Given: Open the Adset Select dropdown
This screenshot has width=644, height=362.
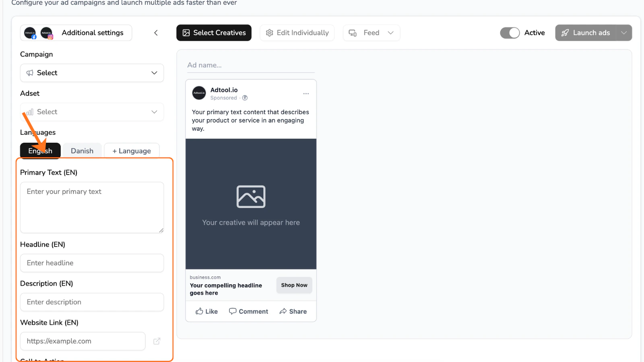Looking at the screenshot, I should (92, 112).
